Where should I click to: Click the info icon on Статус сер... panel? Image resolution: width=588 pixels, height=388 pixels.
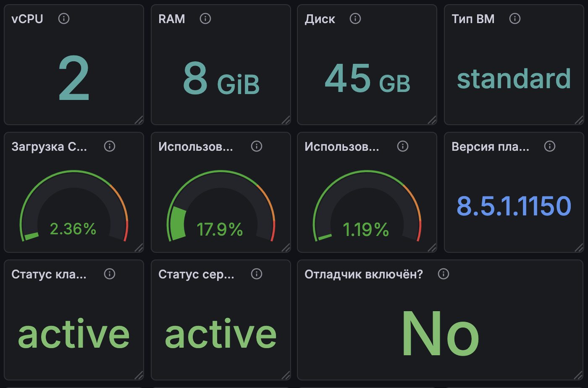(x=257, y=274)
